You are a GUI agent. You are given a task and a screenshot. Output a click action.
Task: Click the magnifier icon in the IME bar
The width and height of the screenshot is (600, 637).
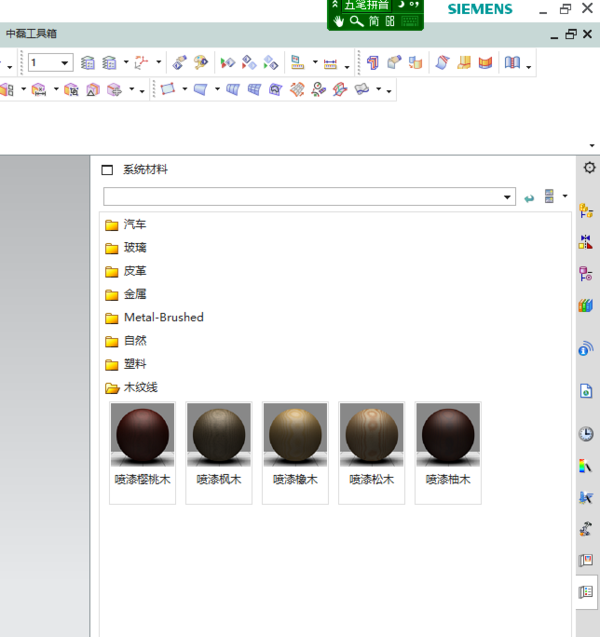[x=356, y=21]
